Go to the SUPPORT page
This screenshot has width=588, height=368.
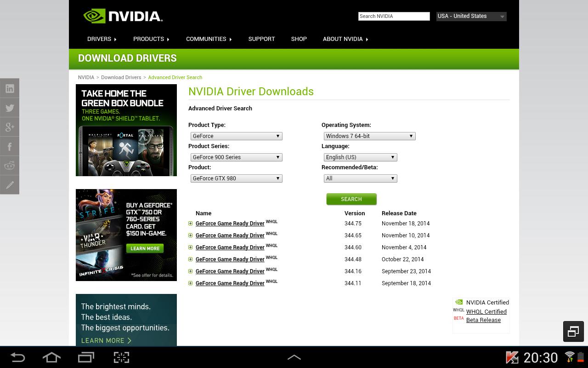coord(261,39)
